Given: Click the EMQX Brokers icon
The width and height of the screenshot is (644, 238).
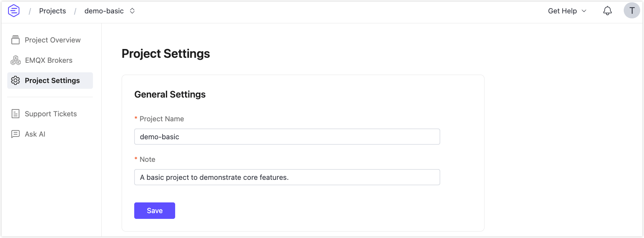Looking at the screenshot, I should pyautogui.click(x=15, y=60).
